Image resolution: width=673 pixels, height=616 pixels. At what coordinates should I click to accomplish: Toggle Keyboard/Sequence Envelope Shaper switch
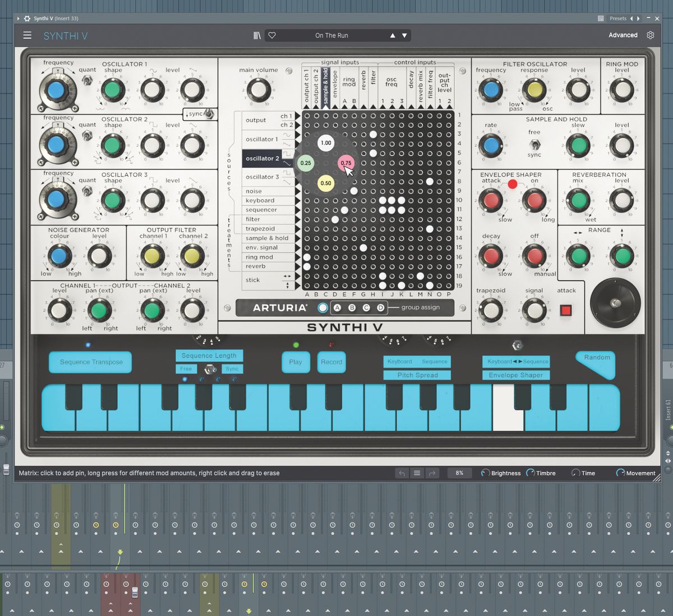coord(517,346)
